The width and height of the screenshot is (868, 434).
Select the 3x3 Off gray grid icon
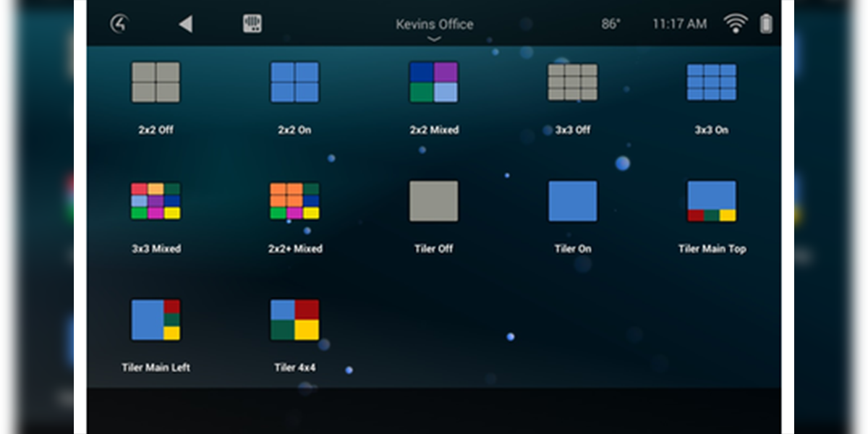(573, 82)
